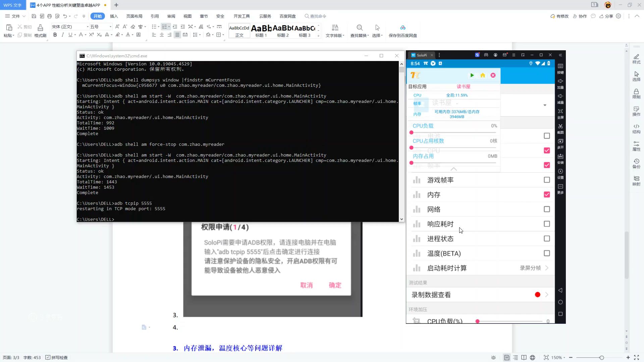Open the 样式 panel on the right sidebar
Screen dimensions: 644x362
click(x=636, y=59)
